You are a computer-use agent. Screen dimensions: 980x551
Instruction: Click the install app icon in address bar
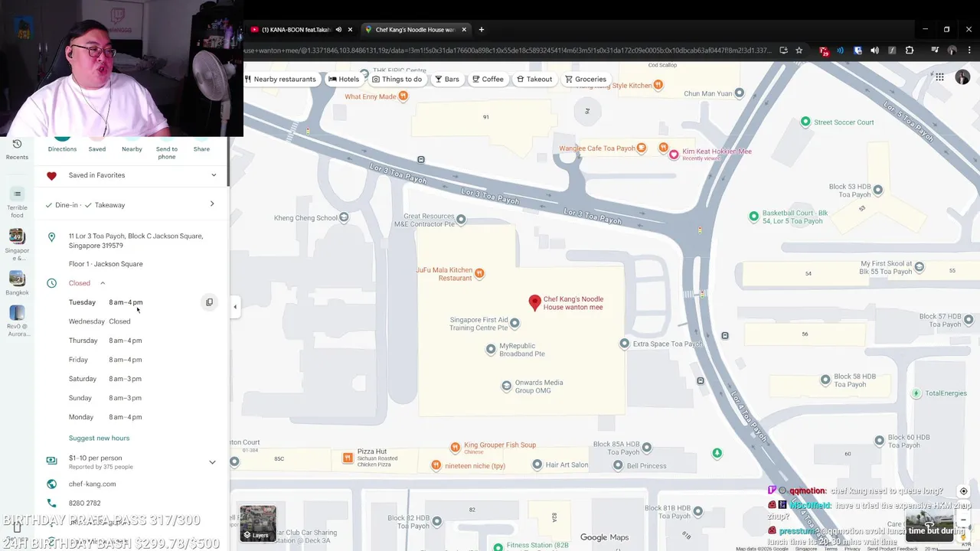point(783,51)
